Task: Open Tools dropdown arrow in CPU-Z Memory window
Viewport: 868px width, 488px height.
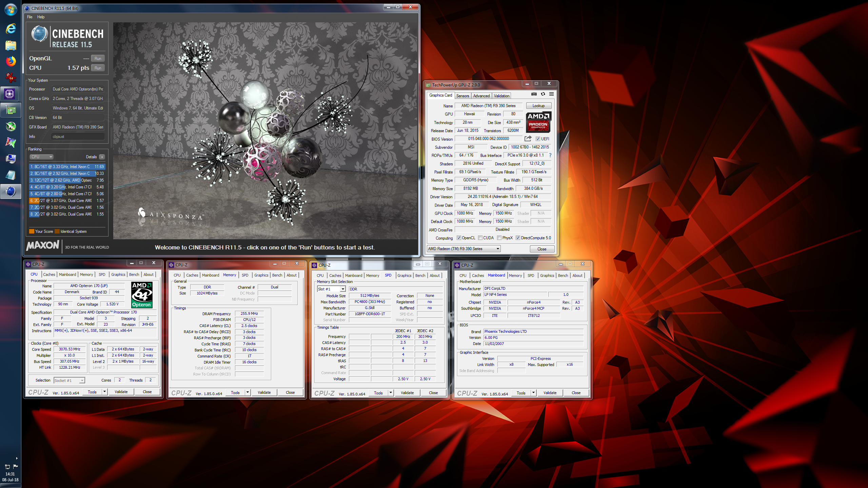Action: (x=248, y=392)
